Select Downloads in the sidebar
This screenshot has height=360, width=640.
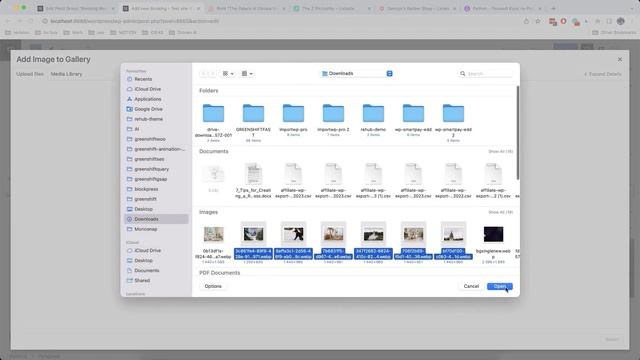tap(157, 219)
